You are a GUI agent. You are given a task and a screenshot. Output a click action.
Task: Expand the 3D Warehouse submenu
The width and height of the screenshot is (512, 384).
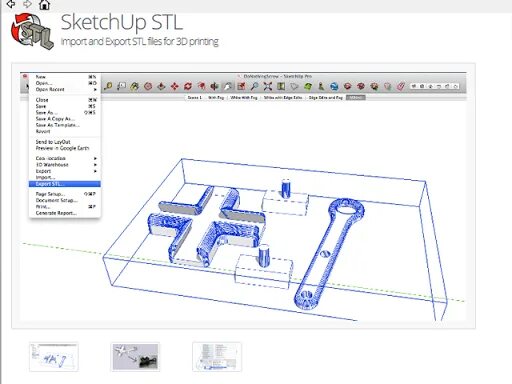(65, 165)
